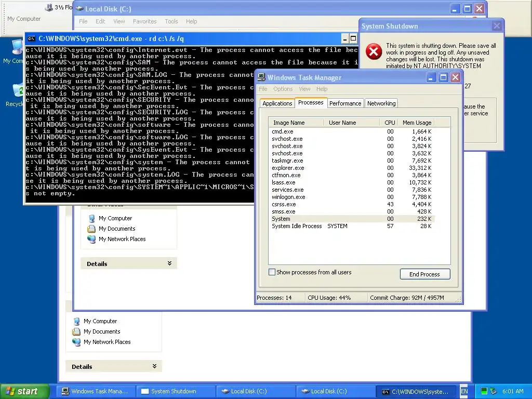Image resolution: width=532 pixels, height=399 pixels.
Task: Click My Documents icon in rear Explorer pane
Action: click(77, 331)
